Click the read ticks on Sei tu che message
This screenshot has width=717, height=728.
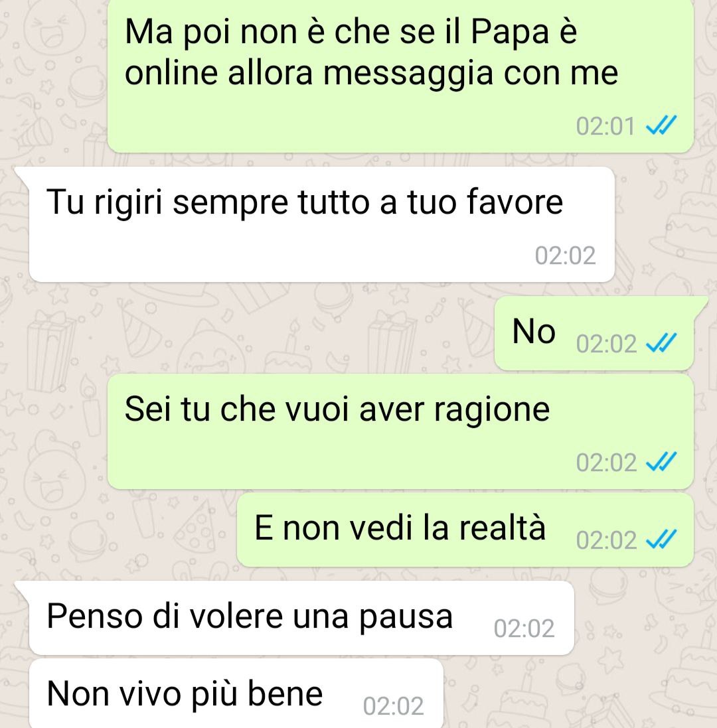point(661,462)
